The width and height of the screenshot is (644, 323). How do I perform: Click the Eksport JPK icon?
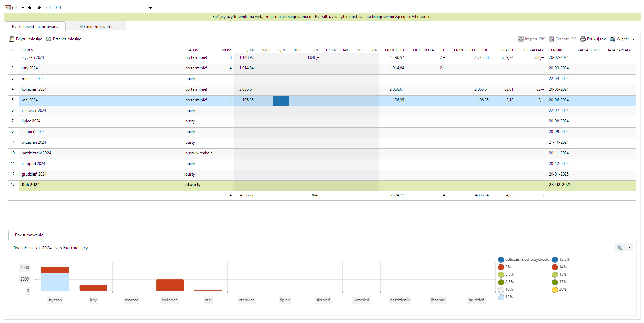[x=551, y=39]
